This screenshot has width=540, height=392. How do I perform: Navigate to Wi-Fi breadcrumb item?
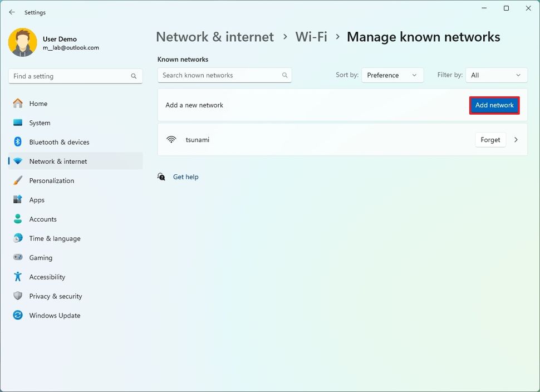point(311,37)
